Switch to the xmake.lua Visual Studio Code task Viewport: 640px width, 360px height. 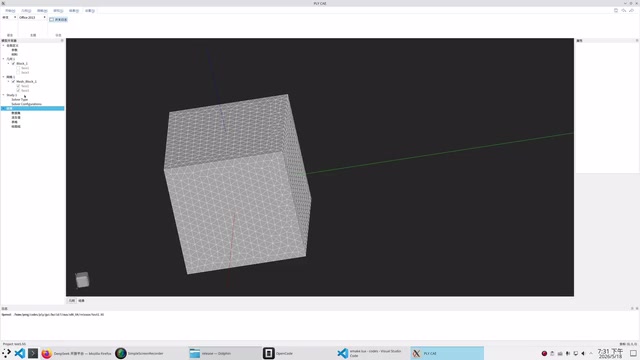tap(372, 353)
